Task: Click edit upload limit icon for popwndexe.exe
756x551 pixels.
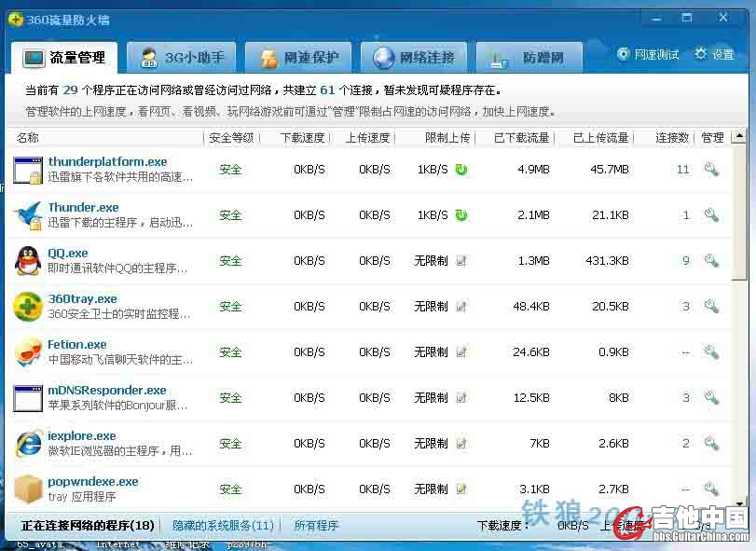Action: tap(461, 489)
